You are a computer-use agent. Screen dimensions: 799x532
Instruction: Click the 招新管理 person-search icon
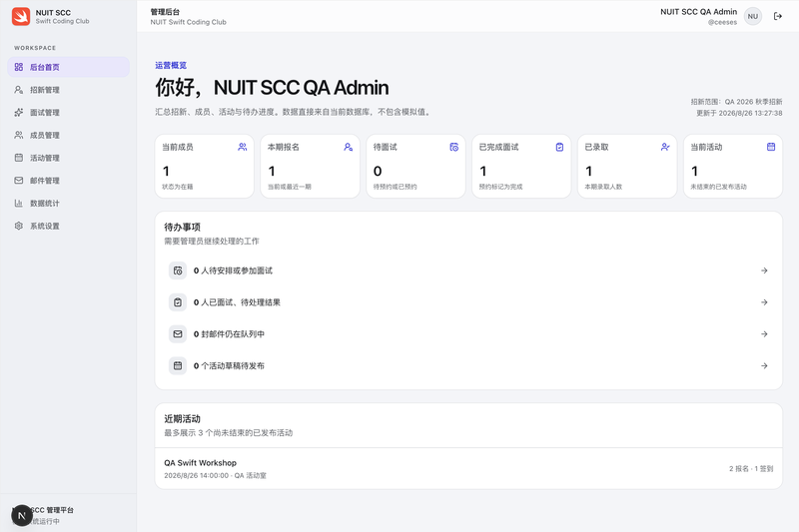(x=19, y=90)
